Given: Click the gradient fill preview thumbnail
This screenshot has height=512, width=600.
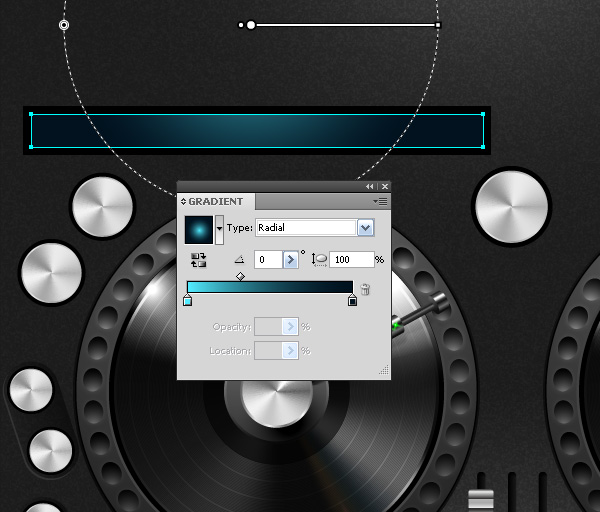Looking at the screenshot, I should [199, 230].
